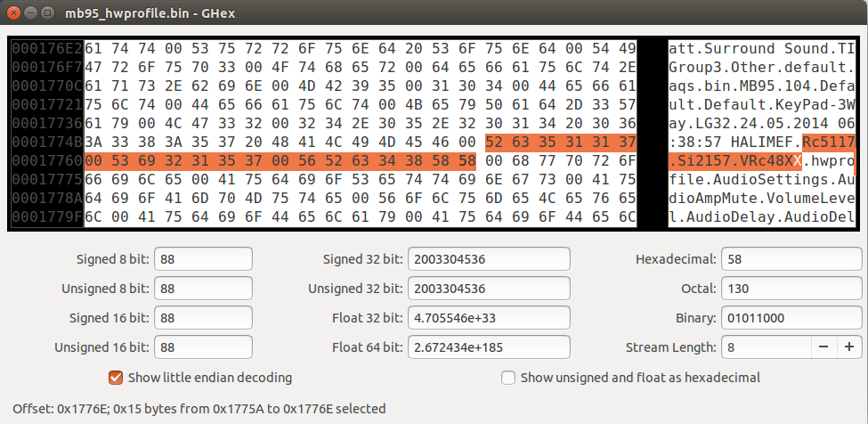The width and height of the screenshot is (868, 424).
Task: Maximize the GHex window
Action: click(46, 13)
